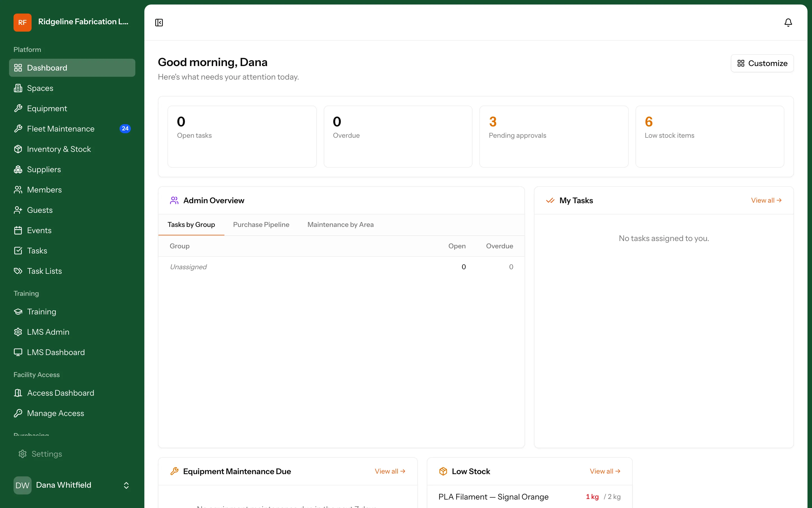812x508 pixels.
Task: Open notifications bell
Action: click(x=788, y=23)
